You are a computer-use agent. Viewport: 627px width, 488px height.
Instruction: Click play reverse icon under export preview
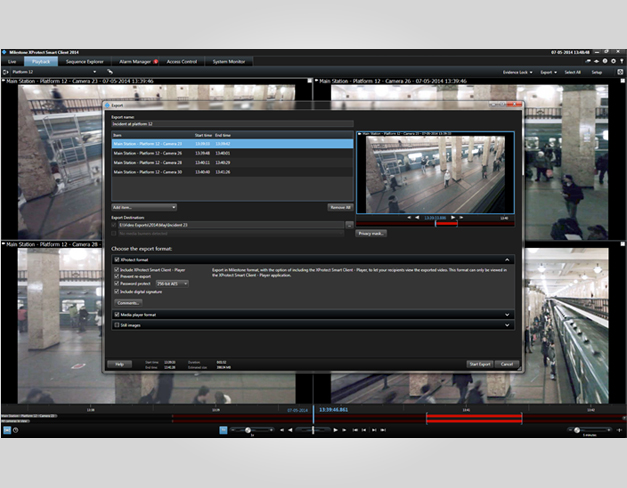click(x=419, y=217)
